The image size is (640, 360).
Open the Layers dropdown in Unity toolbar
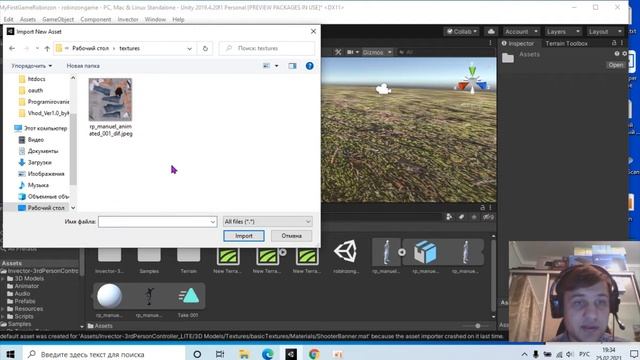click(563, 31)
